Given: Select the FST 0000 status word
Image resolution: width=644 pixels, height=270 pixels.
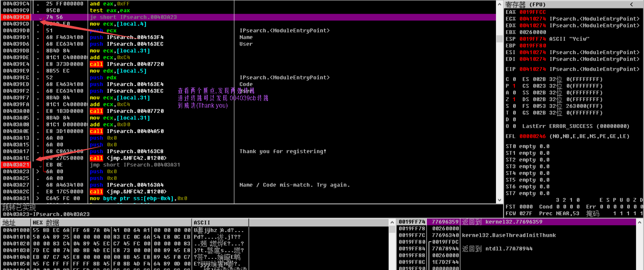Looking at the screenshot, I should click(519, 207).
